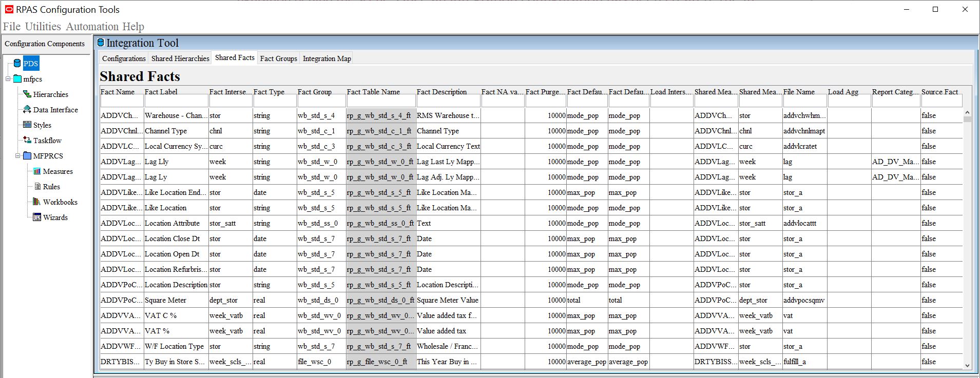This screenshot has width=980, height=378.
Task: Select cell 'addvchnlmapt' in File Name
Action: [x=804, y=131]
